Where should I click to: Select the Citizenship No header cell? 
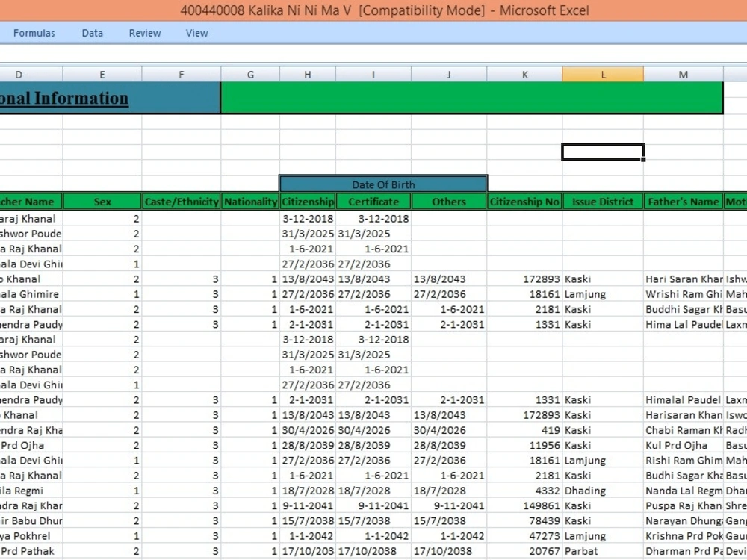tap(525, 202)
